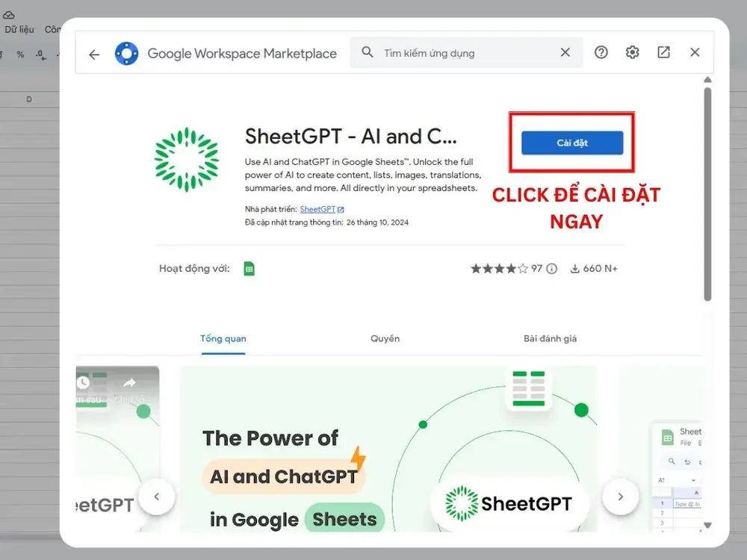
Task: Click the vertical scrollbar thumb
Action: pyautogui.click(x=707, y=194)
